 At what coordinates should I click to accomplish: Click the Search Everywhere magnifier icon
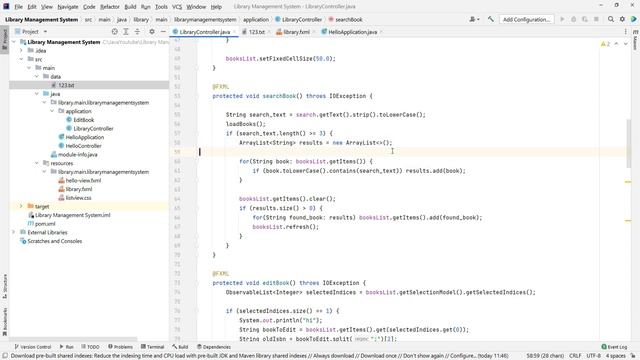coord(611,19)
